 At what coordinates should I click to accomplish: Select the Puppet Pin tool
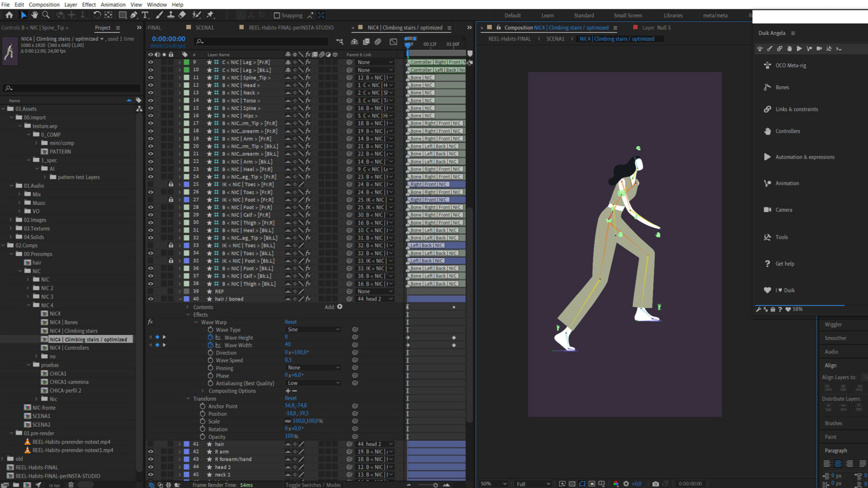pyautogui.click(x=210, y=15)
